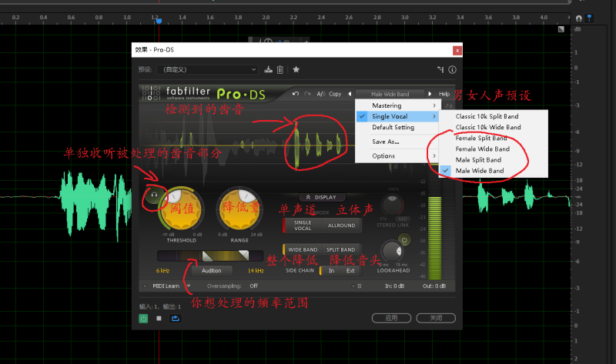Click the undo arrow in Pro-DS header

pos(296,94)
